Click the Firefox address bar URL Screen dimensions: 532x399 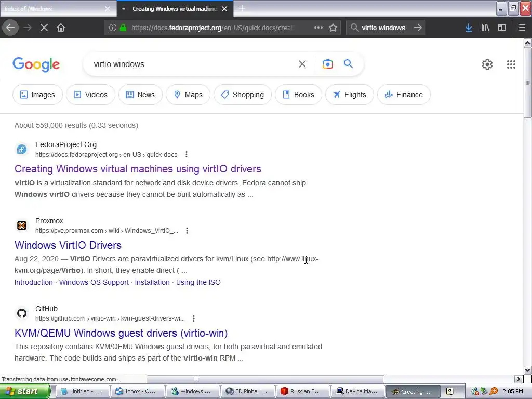[212, 28]
